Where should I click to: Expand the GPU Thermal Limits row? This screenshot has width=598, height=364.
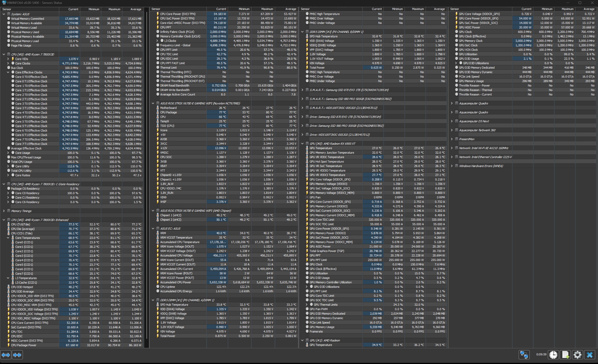306,305
